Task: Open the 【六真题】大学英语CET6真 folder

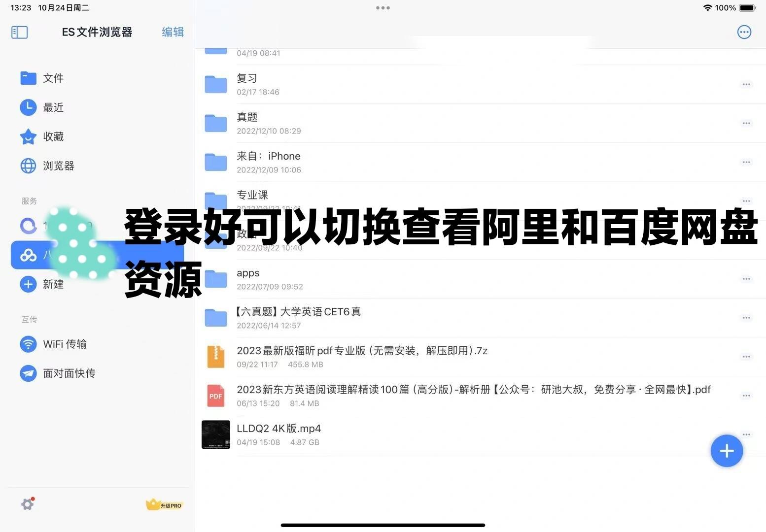Action: click(x=481, y=318)
